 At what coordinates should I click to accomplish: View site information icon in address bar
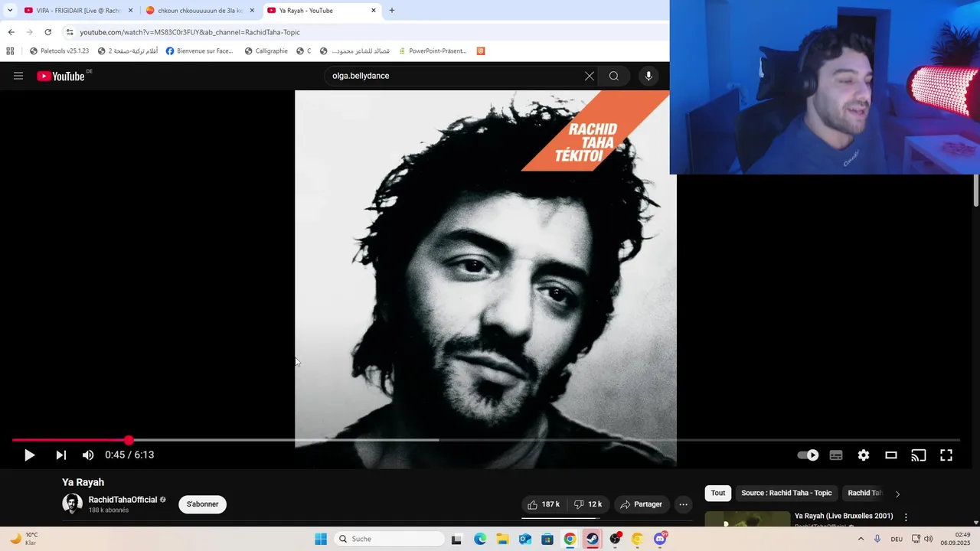70,32
